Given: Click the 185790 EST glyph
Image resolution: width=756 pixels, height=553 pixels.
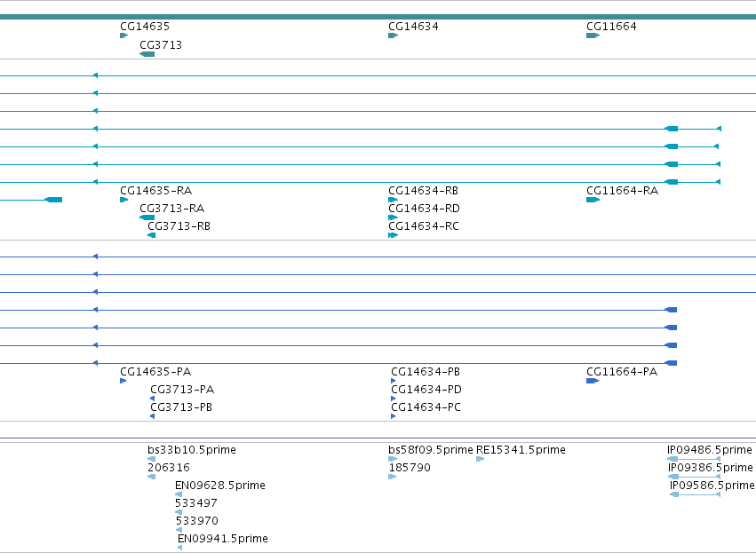Looking at the screenshot, I should click(392, 477).
